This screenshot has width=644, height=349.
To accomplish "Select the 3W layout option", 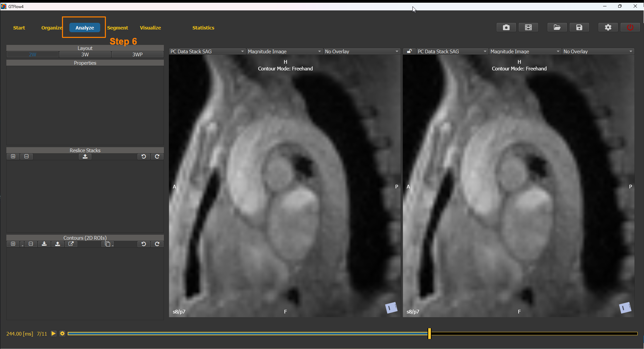I will click(x=85, y=54).
